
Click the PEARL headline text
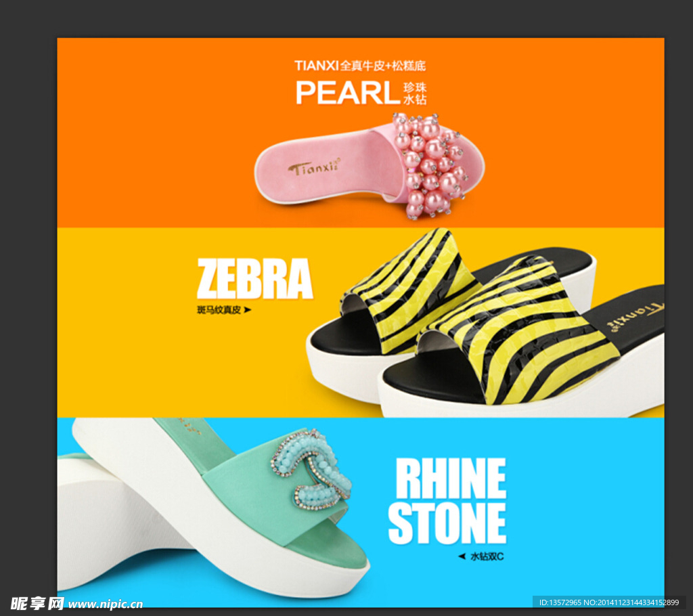point(348,93)
